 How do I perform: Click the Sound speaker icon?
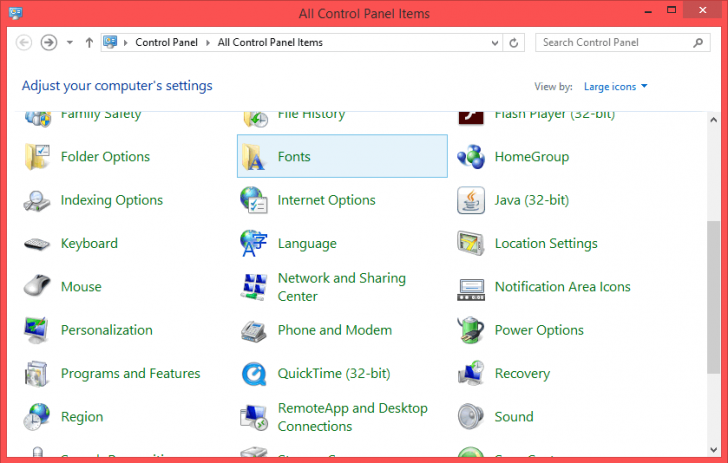(471, 417)
